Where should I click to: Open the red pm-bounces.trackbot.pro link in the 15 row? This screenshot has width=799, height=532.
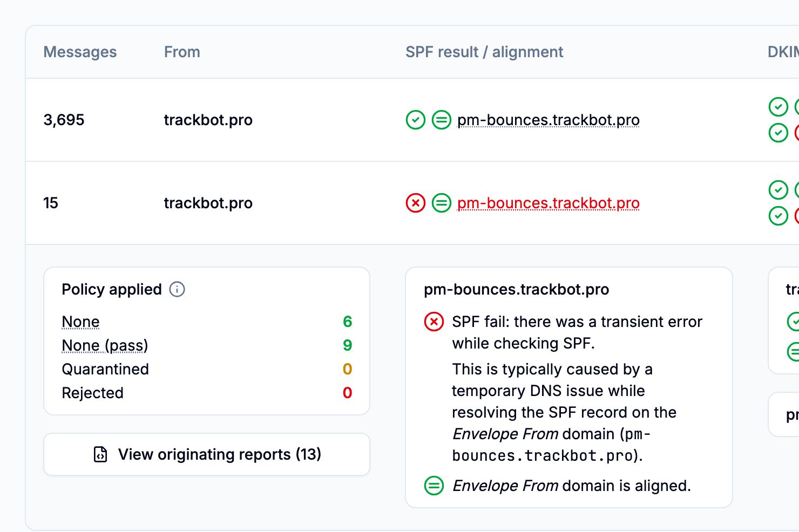click(549, 203)
